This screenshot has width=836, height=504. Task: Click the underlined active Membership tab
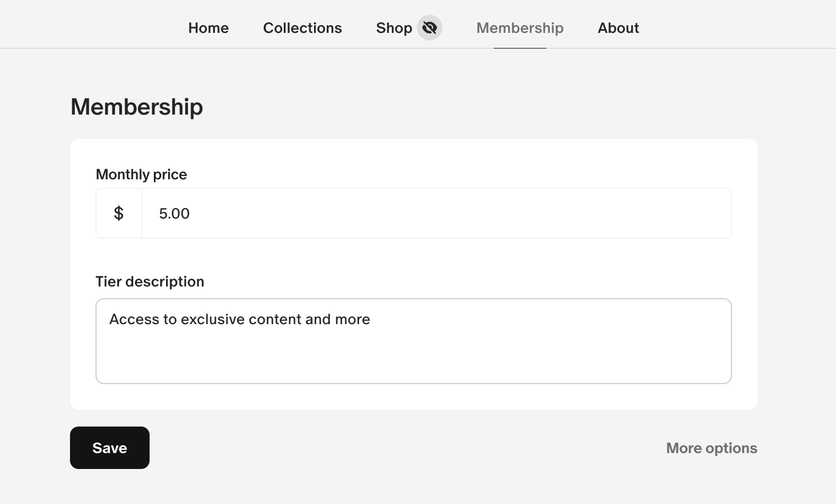(520, 28)
